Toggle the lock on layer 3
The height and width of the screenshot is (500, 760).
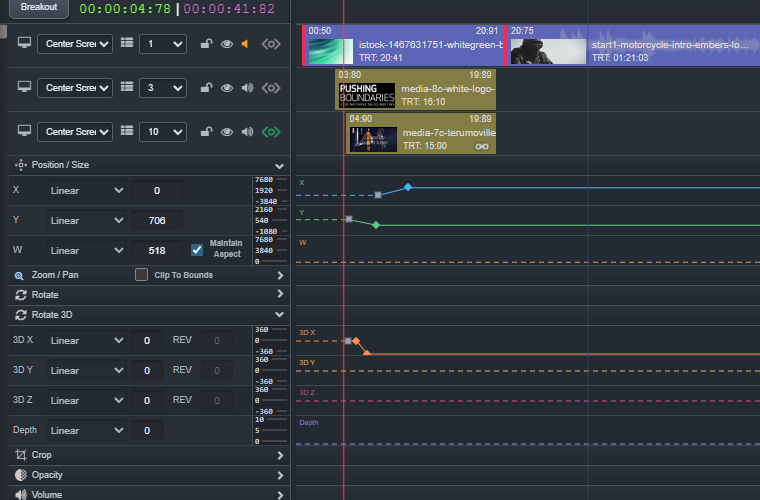coord(206,88)
